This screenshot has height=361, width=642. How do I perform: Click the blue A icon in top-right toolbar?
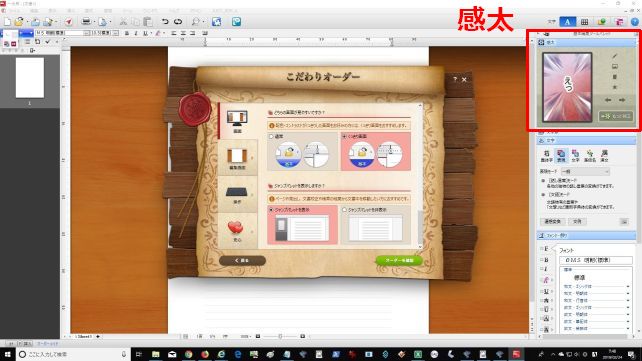[x=567, y=22]
